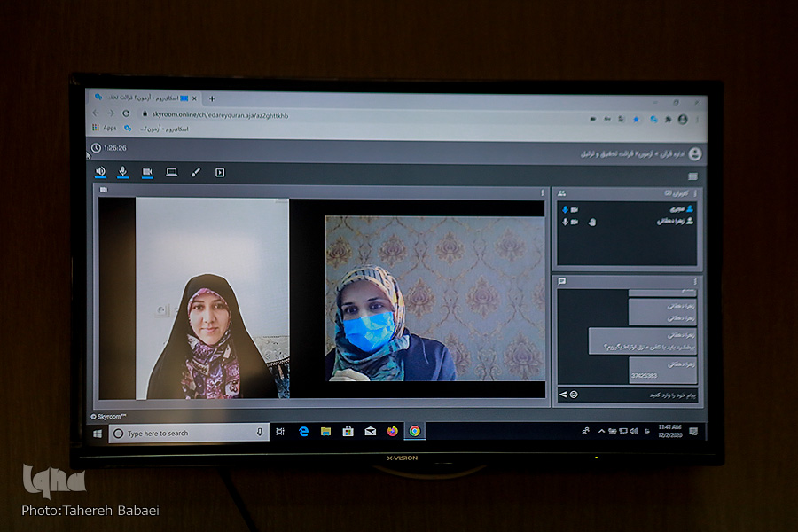The image size is (798, 532).
Task: Open the video panel options menu
Action: 543,192
